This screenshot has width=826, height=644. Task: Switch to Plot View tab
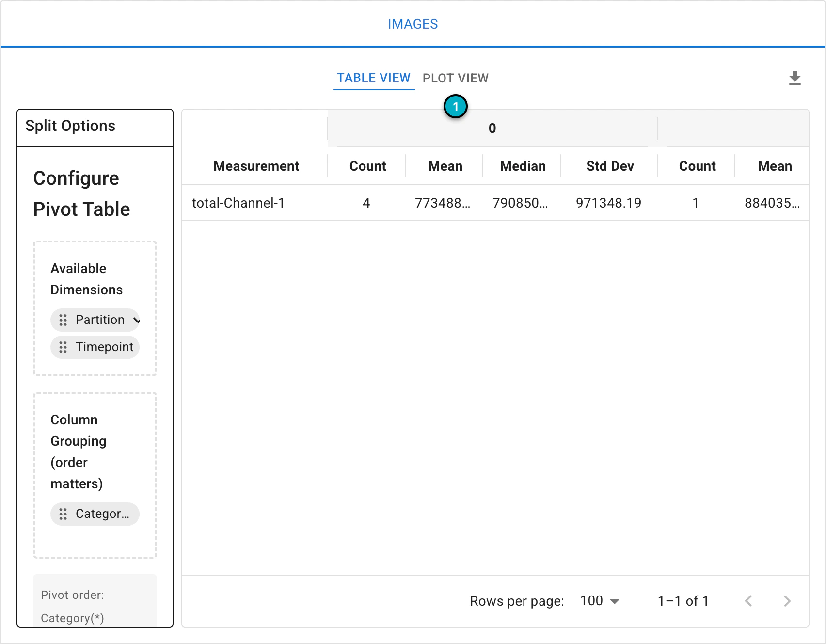tap(456, 78)
